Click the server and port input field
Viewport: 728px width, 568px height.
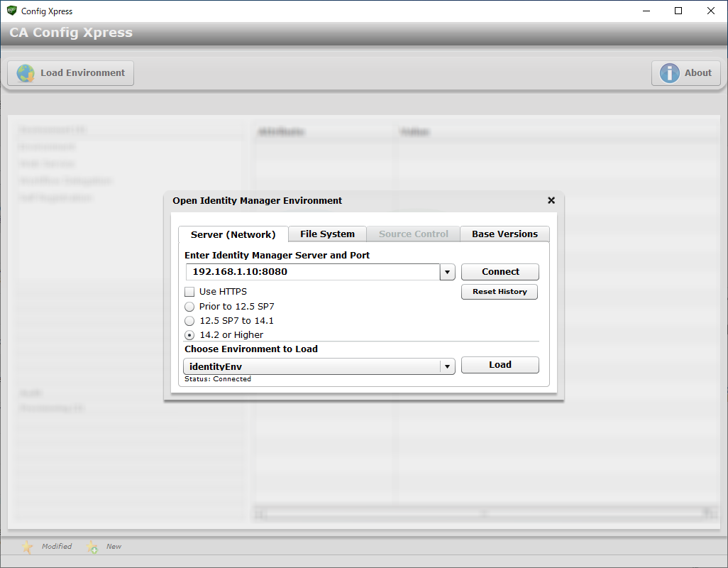(x=312, y=272)
